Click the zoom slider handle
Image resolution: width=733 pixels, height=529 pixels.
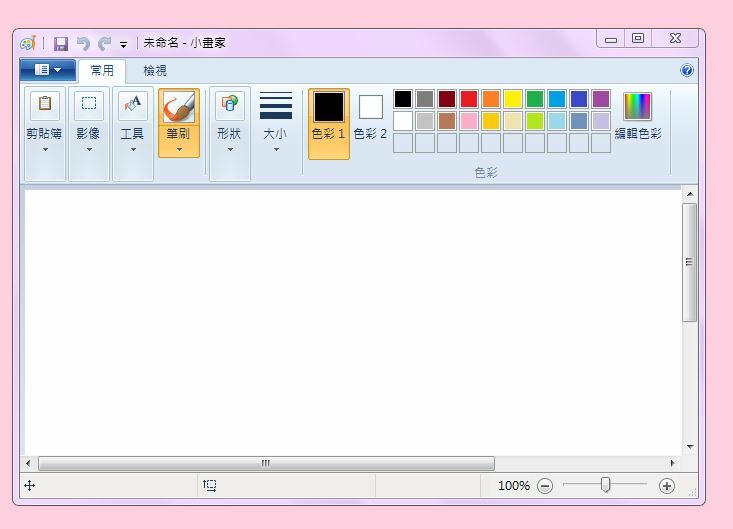click(605, 485)
